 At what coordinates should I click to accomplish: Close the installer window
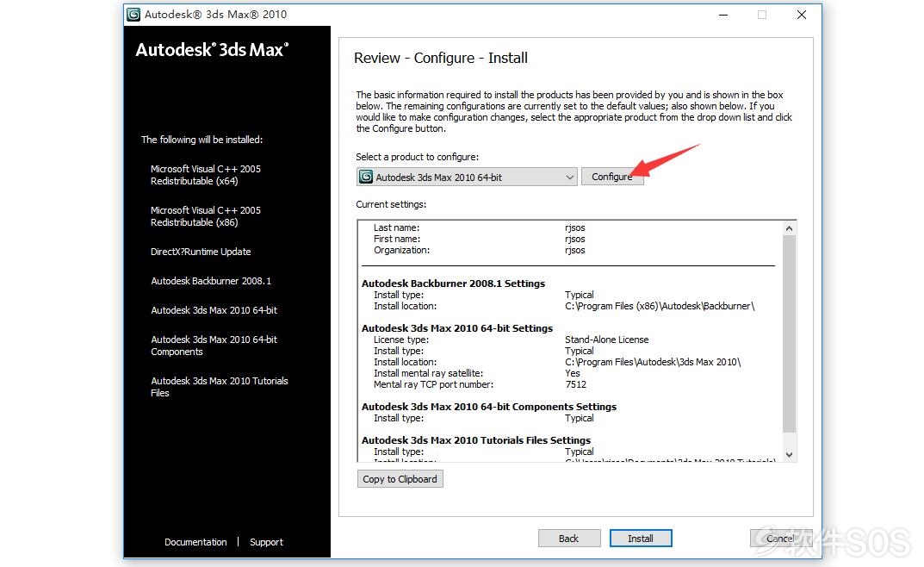(802, 15)
